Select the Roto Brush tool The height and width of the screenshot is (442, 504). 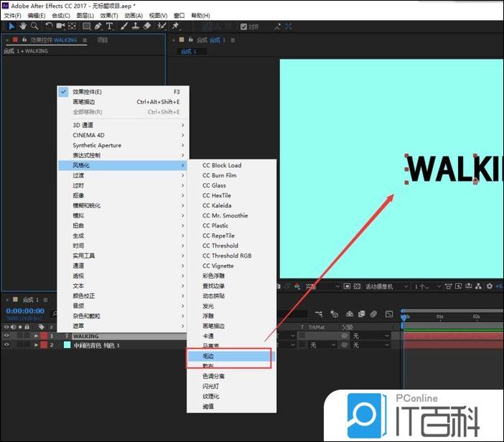[x=162, y=27]
